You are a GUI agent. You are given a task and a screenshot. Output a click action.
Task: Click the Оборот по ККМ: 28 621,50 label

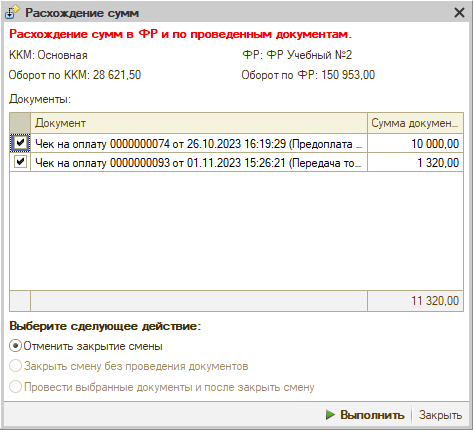tap(75, 75)
